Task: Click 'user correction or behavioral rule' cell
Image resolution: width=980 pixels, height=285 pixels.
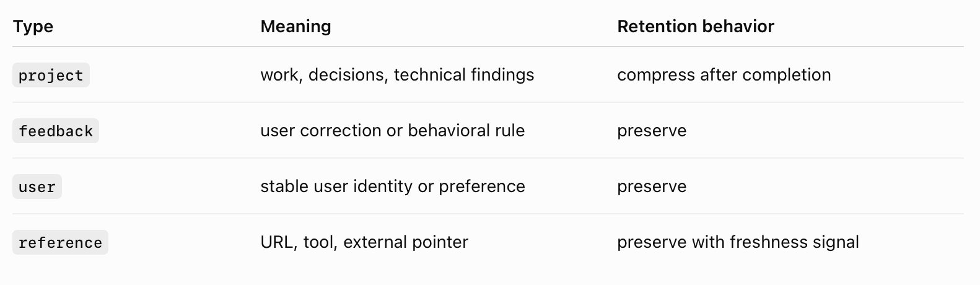Action: [x=392, y=131]
